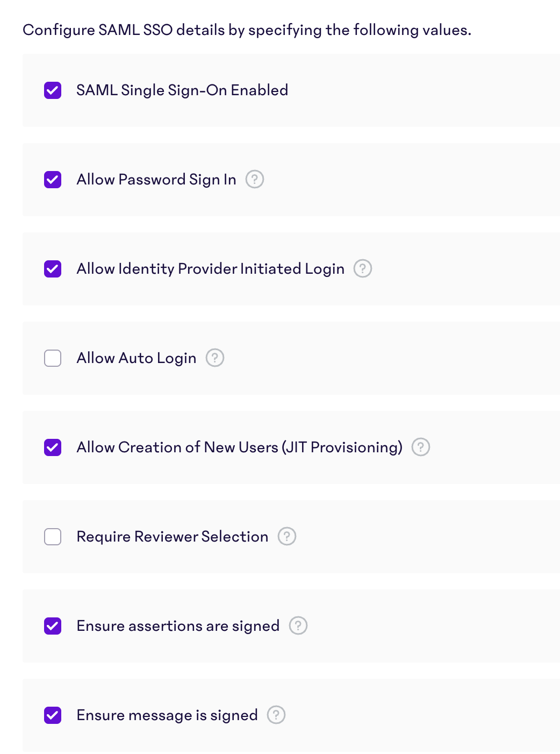Click the Allow Password Sign In text label
The height and width of the screenshot is (754, 560).
click(156, 179)
